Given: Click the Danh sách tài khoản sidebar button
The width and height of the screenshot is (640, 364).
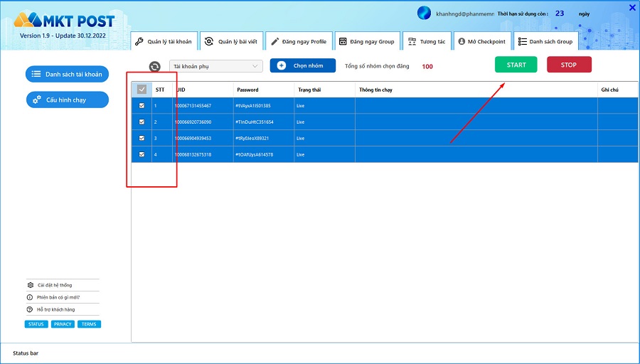Looking at the screenshot, I should point(68,74).
